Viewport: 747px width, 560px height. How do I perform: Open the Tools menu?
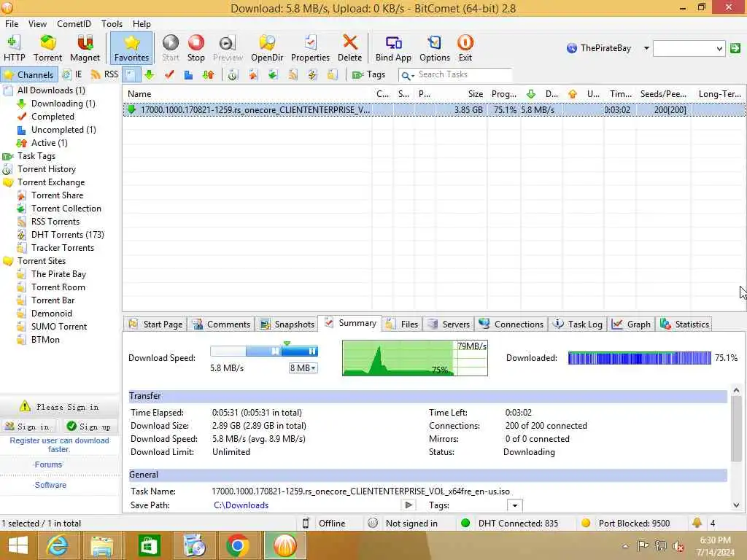tap(112, 24)
